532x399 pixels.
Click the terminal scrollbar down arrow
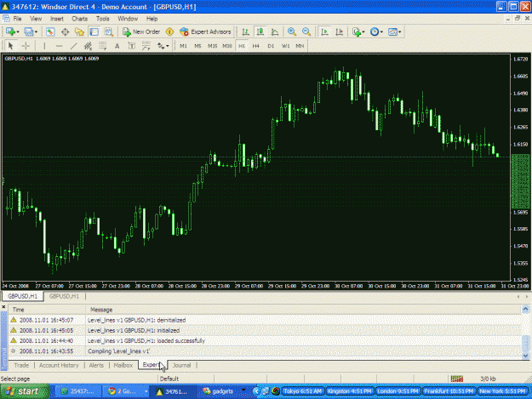(x=525, y=356)
